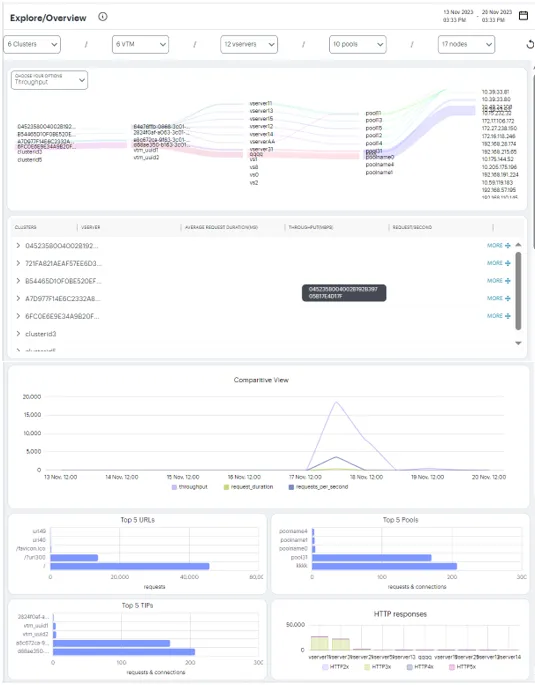Click the 172.27.238.150 node label

point(499,128)
